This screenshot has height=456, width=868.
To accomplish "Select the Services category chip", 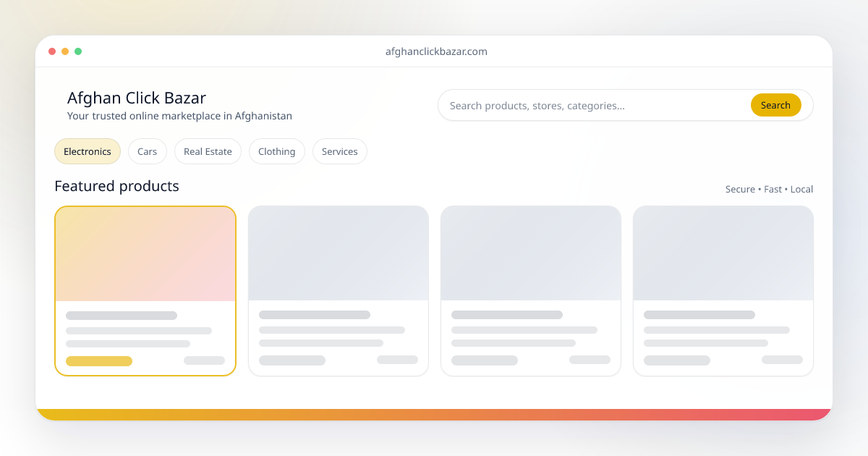I will pos(339,151).
